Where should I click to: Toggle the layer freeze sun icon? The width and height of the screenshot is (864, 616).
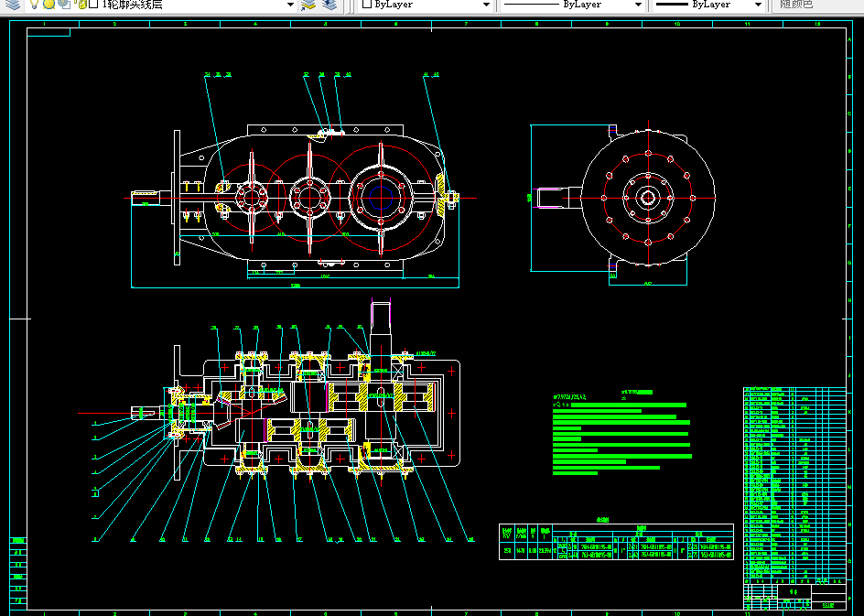pos(49,5)
